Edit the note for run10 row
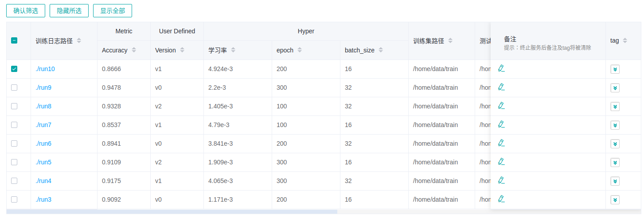The width and height of the screenshot is (644, 215). 501,68
